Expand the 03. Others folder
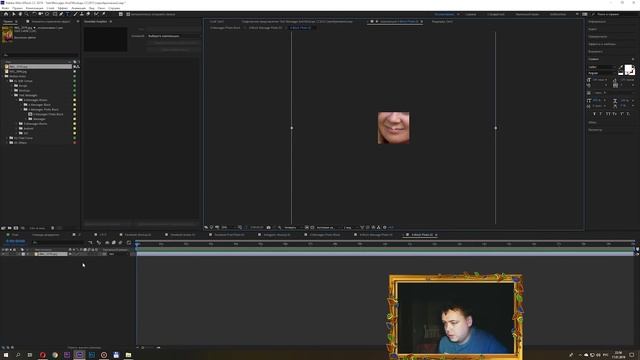The width and height of the screenshot is (640, 360). click(7, 142)
